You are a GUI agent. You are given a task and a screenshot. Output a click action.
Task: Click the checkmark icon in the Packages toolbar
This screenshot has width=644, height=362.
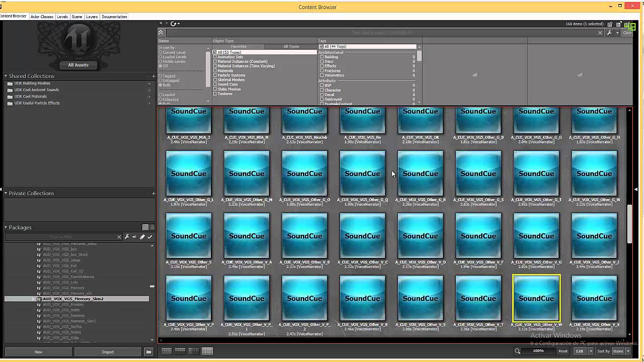click(150, 237)
